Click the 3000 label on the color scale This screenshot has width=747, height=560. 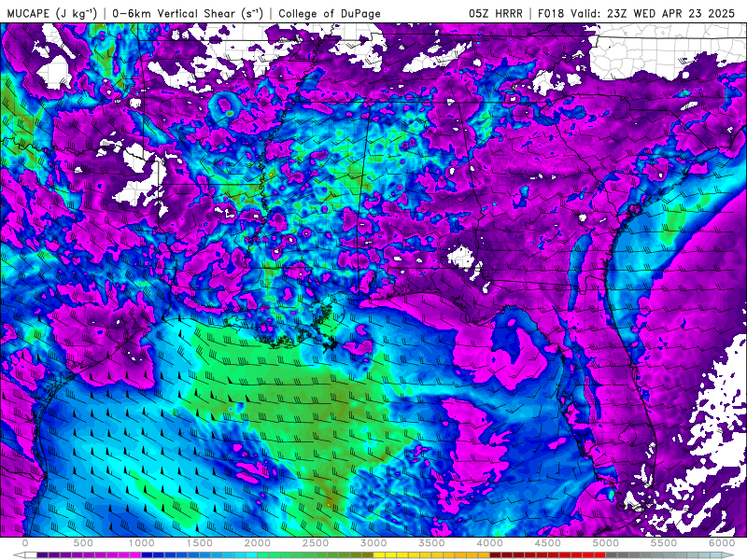click(x=373, y=543)
